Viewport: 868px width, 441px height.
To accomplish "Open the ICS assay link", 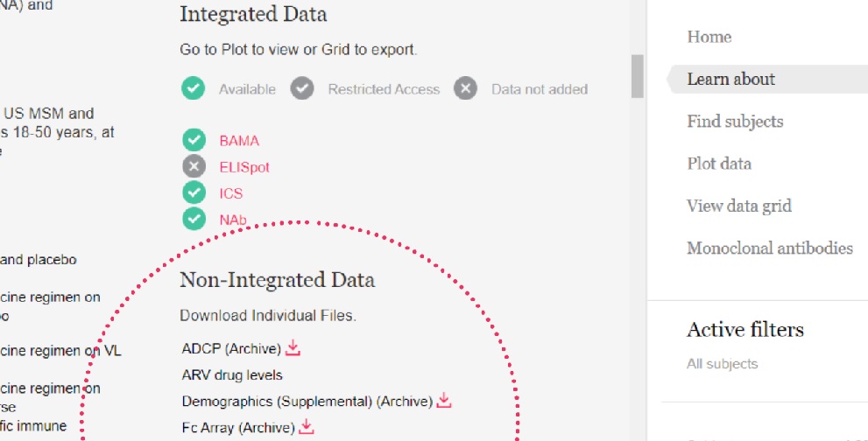I will (231, 193).
